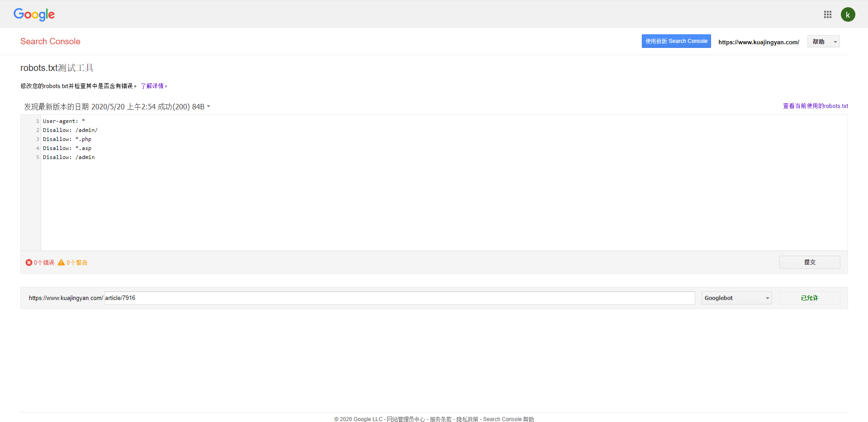Open the account avatar "k"
This screenshot has width=868, height=422.
pyautogui.click(x=848, y=14)
